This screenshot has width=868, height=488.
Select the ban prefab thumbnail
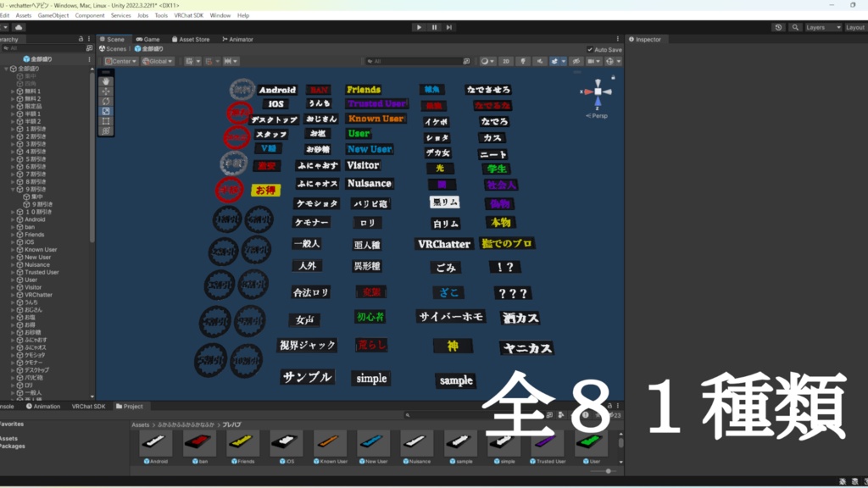199,442
